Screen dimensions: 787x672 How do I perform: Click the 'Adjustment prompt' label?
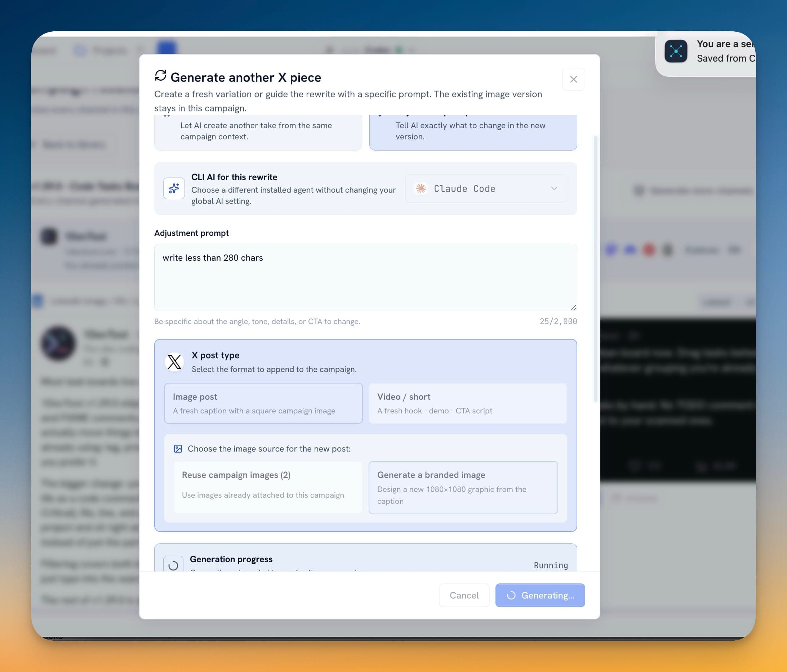click(191, 233)
